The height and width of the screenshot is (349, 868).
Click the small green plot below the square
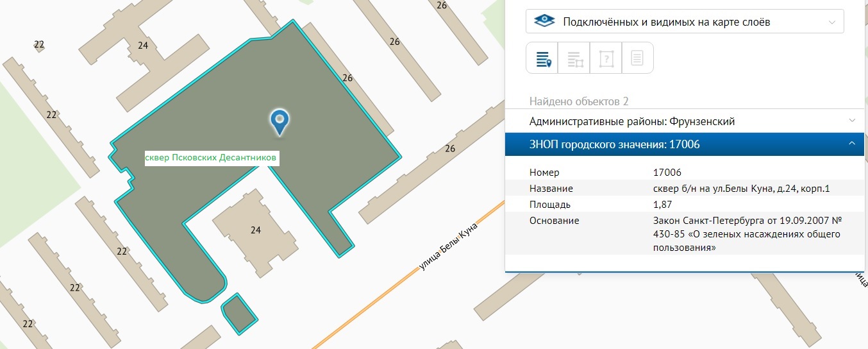click(x=238, y=314)
